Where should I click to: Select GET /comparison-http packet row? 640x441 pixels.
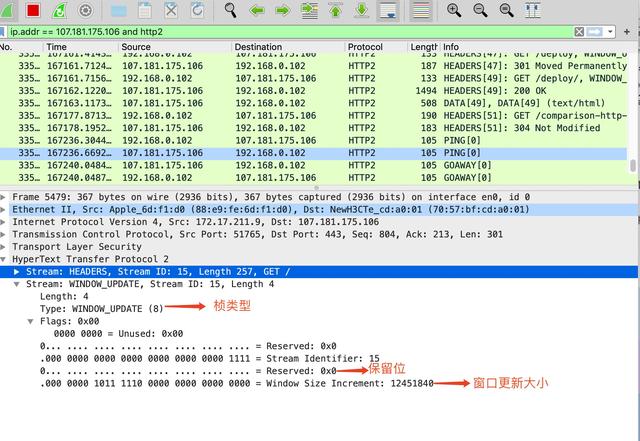pos(313,116)
